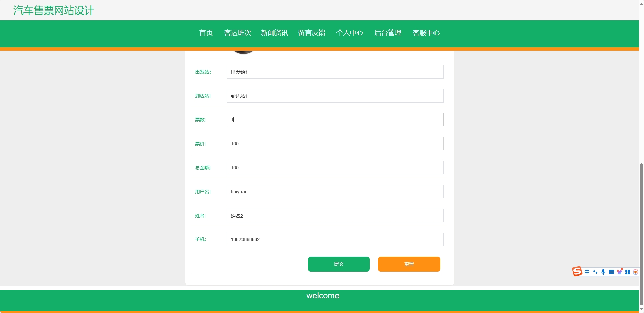Select the 手机 phone number field
The image size is (644, 313).
(x=335, y=239)
